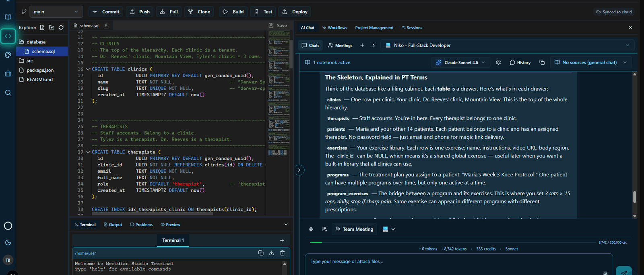This screenshot has height=275, width=644.
Task: Collapse the bottom terminal panel chevron
Action: pyautogui.click(x=286, y=224)
